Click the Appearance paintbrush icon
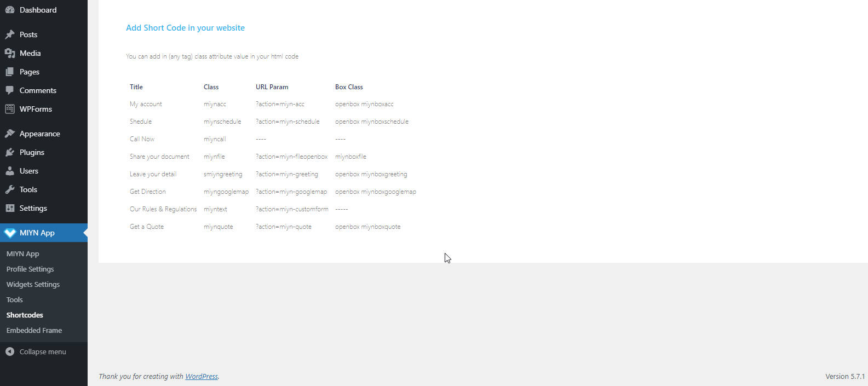This screenshot has height=386, width=868. [x=10, y=134]
